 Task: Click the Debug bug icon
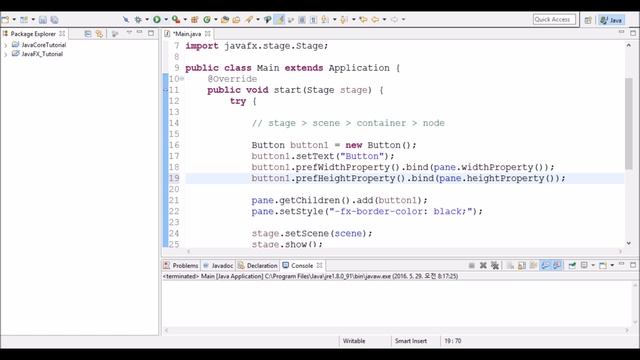pos(138,20)
